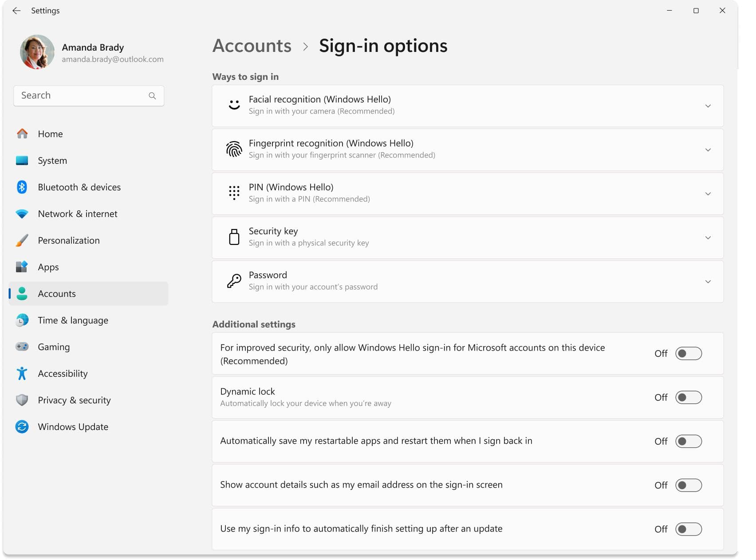The height and width of the screenshot is (560, 756).
Task: Click the facial recognition smiley icon
Action: pyautogui.click(x=234, y=105)
